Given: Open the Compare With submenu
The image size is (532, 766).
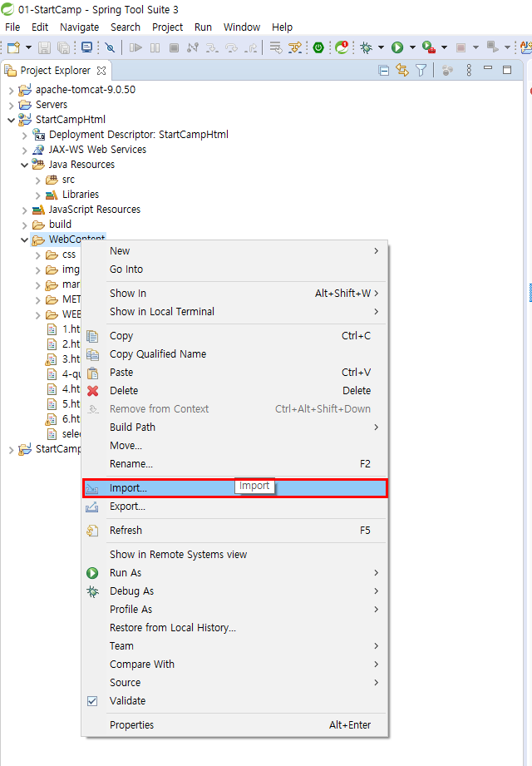Looking at the screenshot, I should [235, 665].
